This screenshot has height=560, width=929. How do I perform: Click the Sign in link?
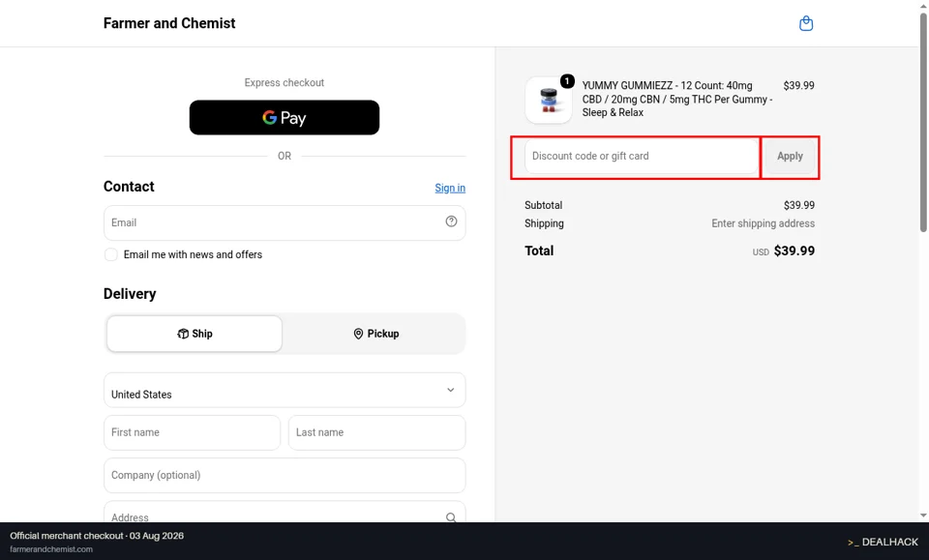450,188
